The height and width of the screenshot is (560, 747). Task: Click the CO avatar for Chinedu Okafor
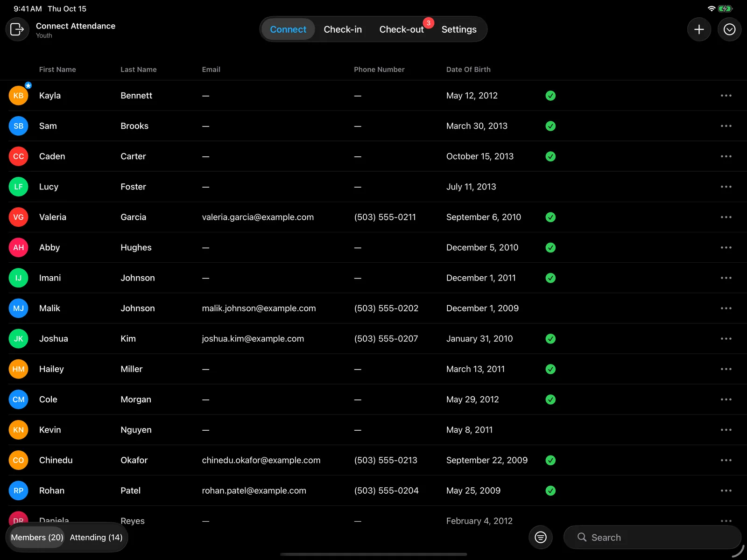[19, 460]
